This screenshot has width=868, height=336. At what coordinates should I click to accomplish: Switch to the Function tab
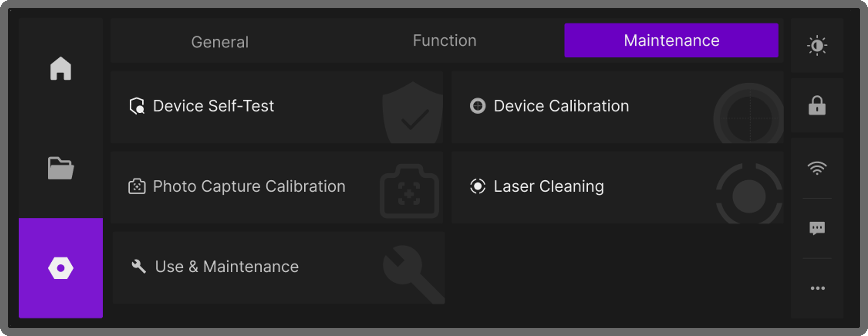click(x=445, y=40)
